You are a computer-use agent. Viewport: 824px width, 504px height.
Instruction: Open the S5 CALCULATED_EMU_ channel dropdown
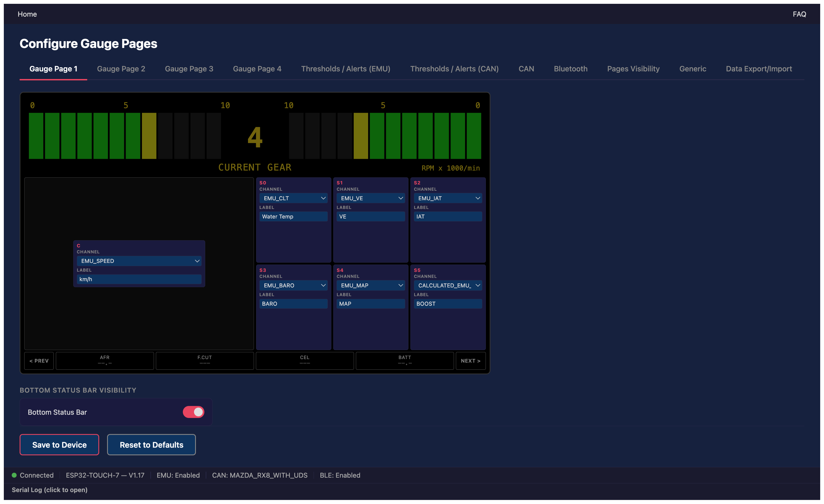point(448,285)
